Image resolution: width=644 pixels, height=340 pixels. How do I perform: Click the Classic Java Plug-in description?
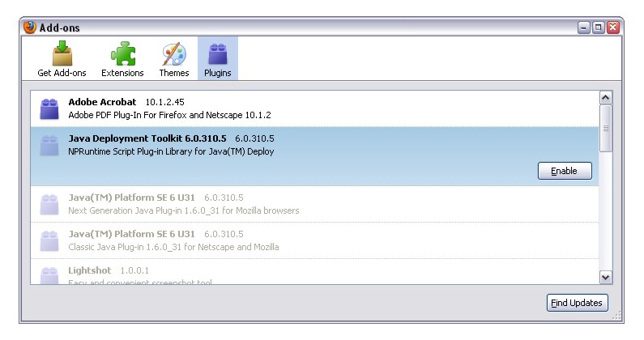pyautogui.click(x=173, y=247)
